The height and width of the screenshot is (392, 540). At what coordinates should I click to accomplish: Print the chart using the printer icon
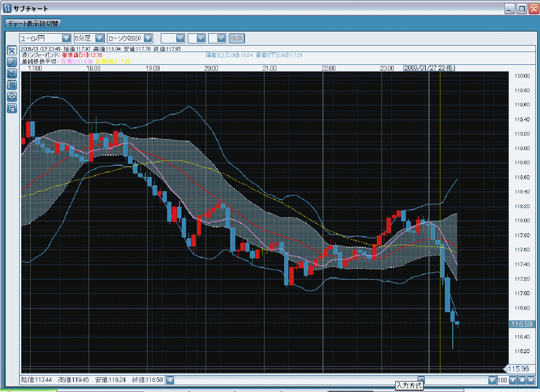tap(12, 96)
